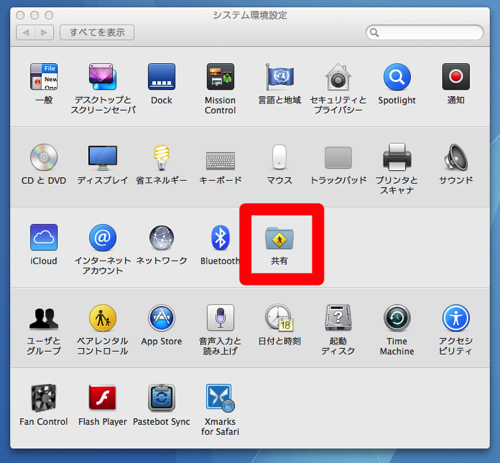Open 言語と地域 preference pane

pyautogui.click(x=279, y=77)
